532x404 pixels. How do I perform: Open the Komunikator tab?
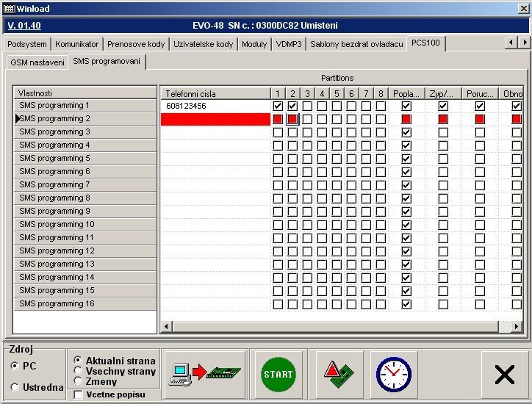tap(77, 44)
